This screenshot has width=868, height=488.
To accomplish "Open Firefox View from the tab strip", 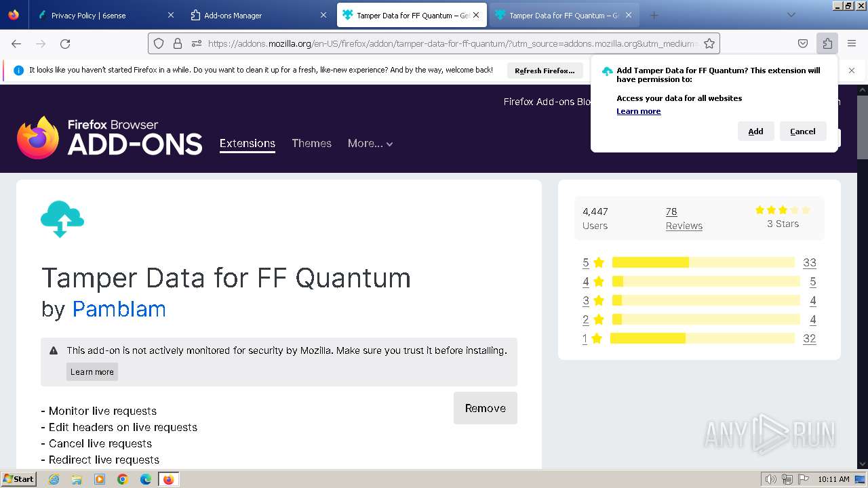I will pyautogui.click(x=14, y=15).
